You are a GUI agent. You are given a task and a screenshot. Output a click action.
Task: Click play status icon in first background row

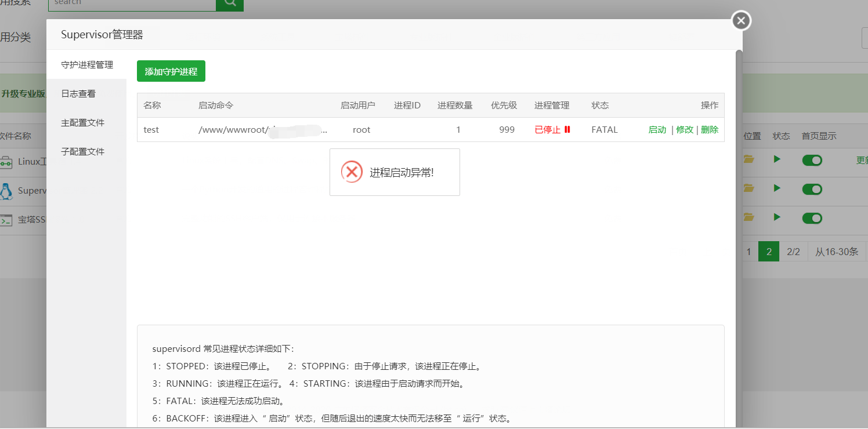coord(777,159)
